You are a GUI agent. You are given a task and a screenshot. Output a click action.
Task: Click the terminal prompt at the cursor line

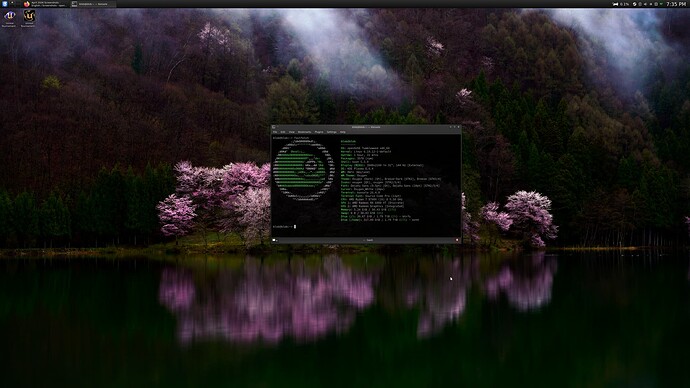(284, 227)
